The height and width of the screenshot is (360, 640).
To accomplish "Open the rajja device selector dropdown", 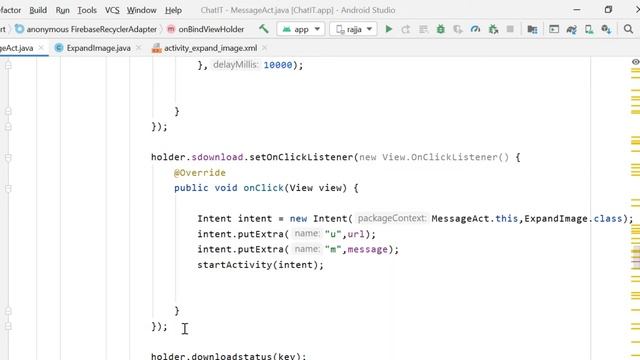I will 353,29.
